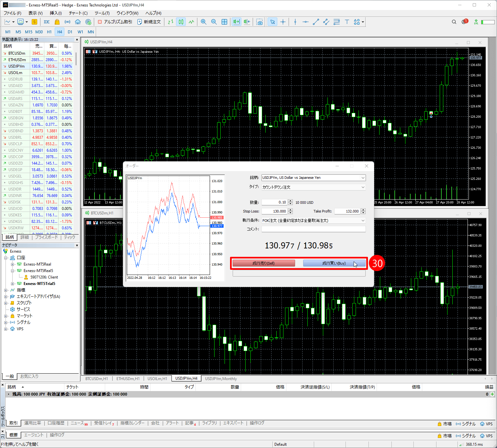Select the draw trendline tool

pos(316,22)
